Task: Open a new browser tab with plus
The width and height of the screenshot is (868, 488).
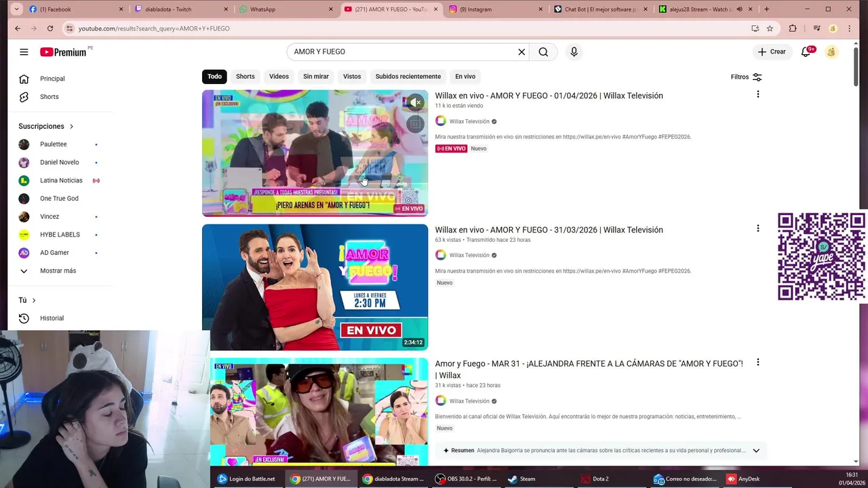Action: [x=766, y=9]
